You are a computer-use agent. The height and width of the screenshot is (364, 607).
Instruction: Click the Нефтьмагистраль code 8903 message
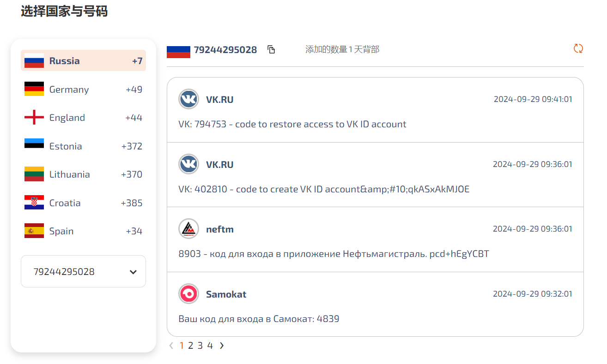point(334,254)
